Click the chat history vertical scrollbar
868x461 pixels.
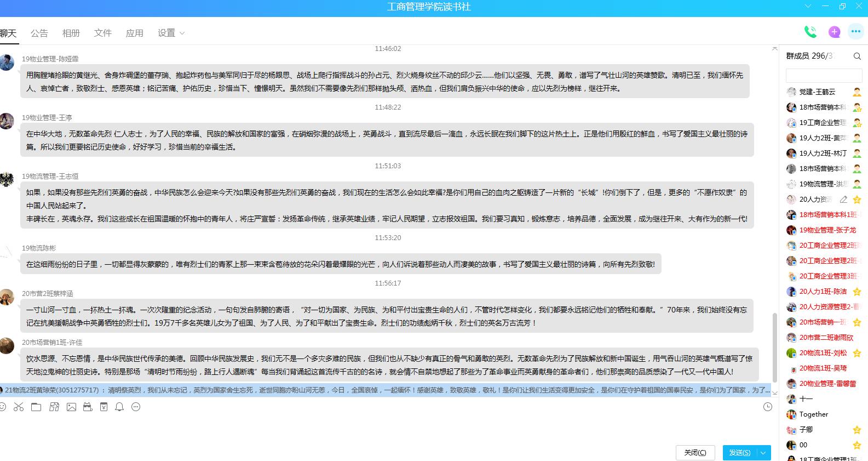774,346
